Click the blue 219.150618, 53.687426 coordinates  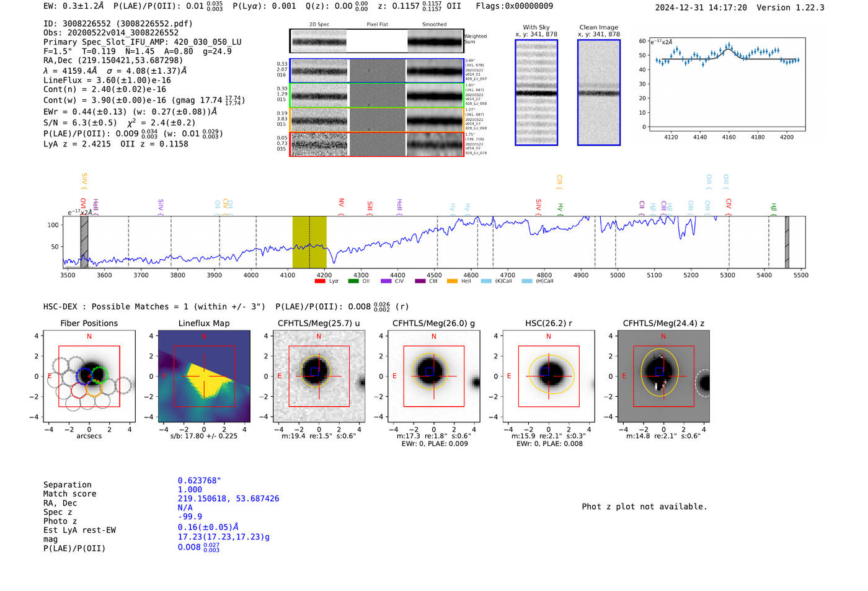pos(228,499)
